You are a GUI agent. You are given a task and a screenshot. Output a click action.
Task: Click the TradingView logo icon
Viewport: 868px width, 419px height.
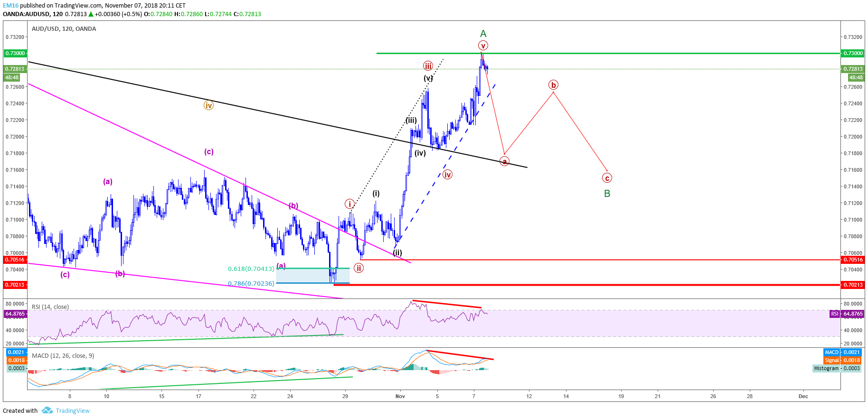pyautogui.click(x=47, y=410)
